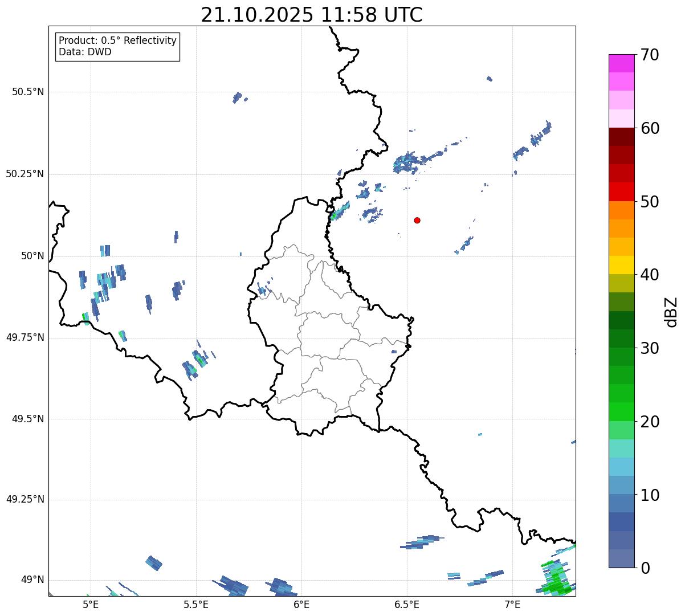The image size is (685, 616).
Task: Click the 5°E longitude label
Action: tap(91, 604)
